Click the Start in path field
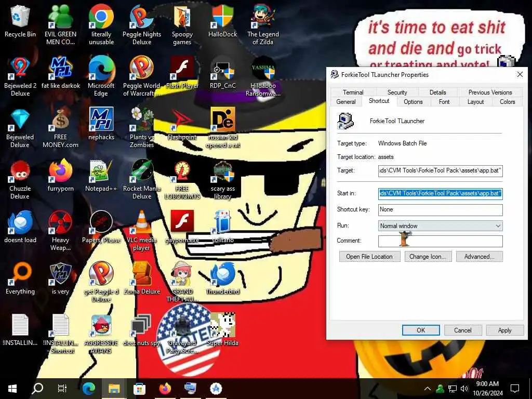The image size is (532, 399). [441, 193]
